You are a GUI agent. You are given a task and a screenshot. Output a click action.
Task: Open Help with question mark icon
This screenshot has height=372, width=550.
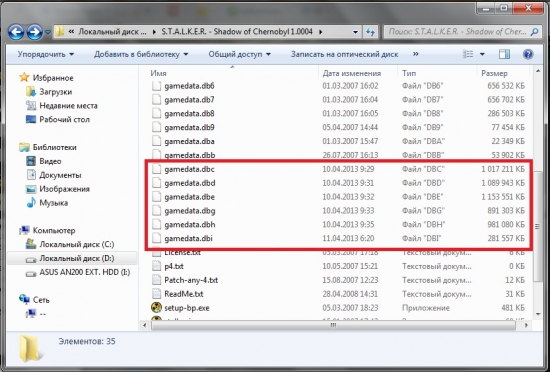528,54
